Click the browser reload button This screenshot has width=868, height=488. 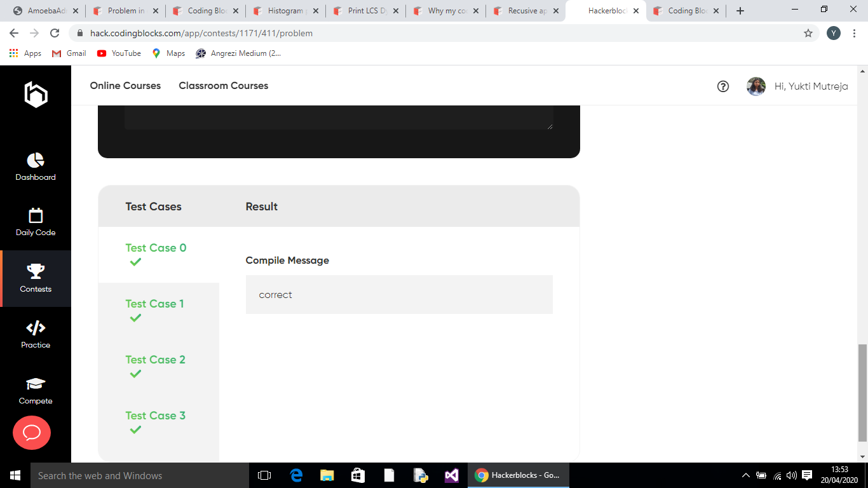55,33
